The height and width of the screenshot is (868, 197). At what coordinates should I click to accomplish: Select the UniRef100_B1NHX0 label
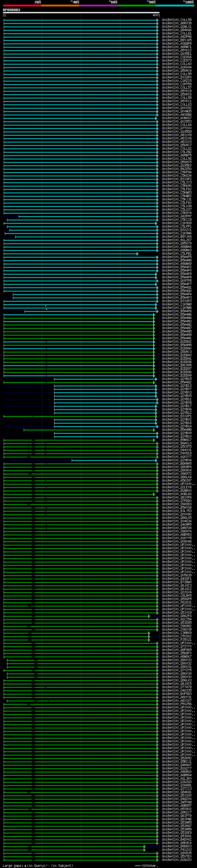pos(177,491)
